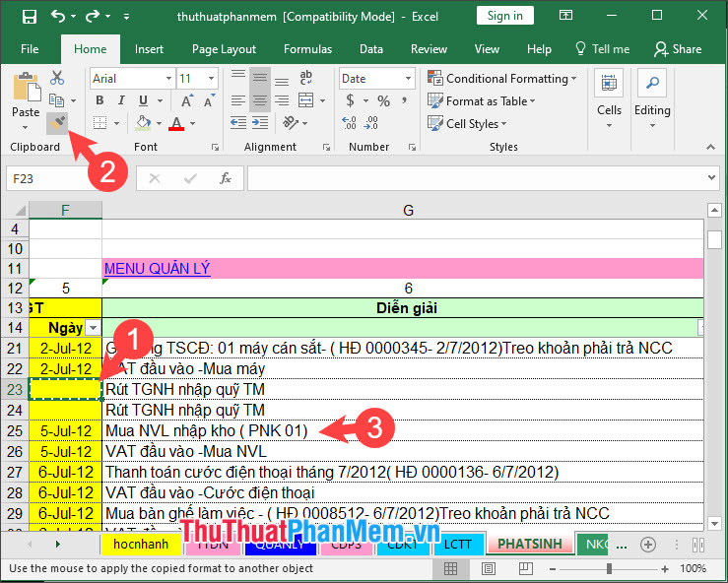
Task: Switch to the Page Layout tab
Action: coord(224,49)
